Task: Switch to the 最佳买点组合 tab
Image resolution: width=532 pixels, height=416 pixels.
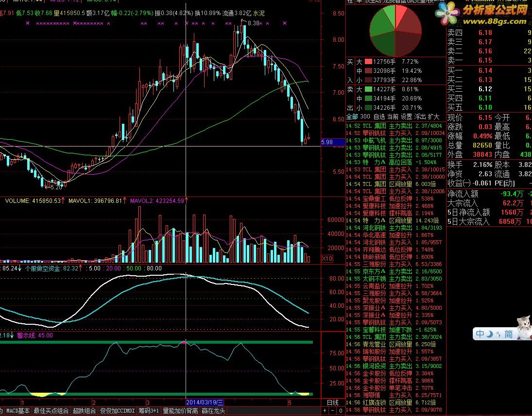Action: coord(51,411)
